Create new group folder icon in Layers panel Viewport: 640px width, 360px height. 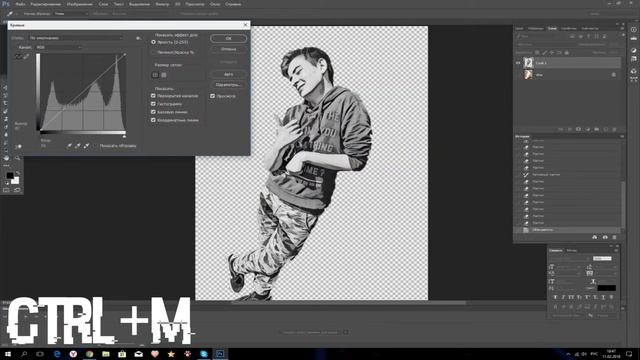click(x=596, y=129)
